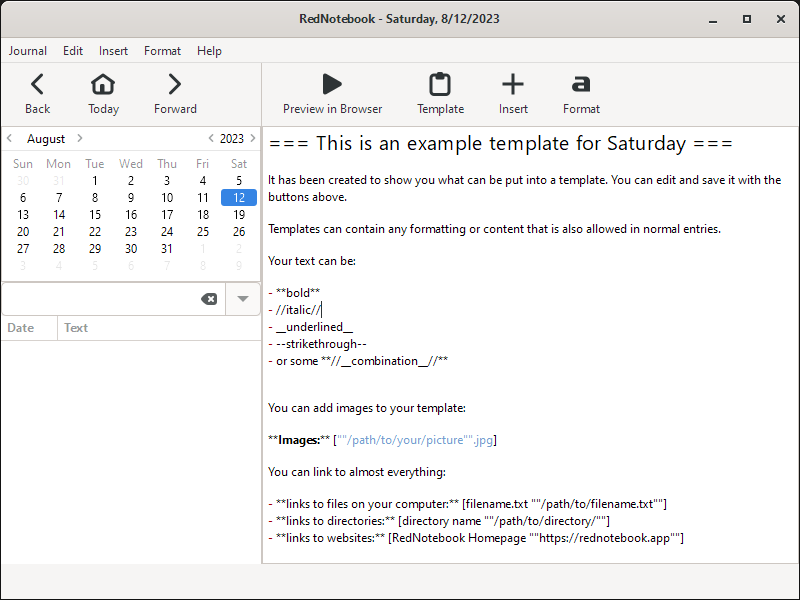This screenshot has height=600, width=800.
Task: Click the Insert plus icon
Action: (x=513, y=85)
